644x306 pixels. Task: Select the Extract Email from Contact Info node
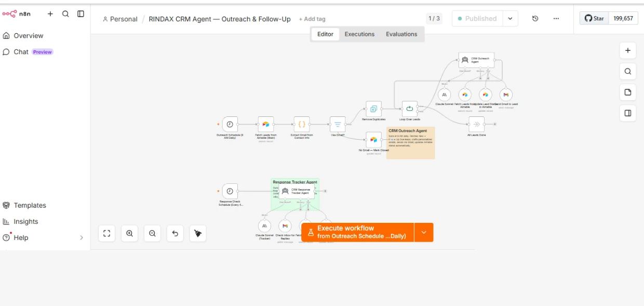click(x=302, y=125)
